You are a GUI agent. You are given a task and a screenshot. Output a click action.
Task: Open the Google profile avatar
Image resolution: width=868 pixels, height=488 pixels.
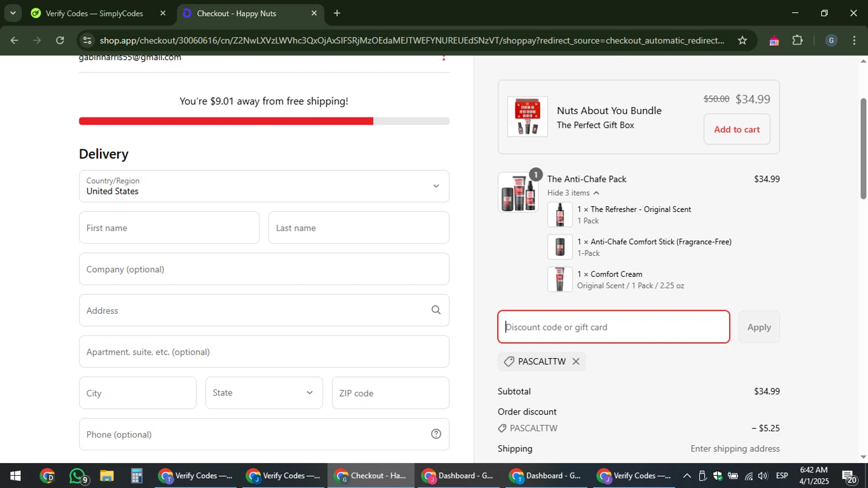(x=831, y=41)
